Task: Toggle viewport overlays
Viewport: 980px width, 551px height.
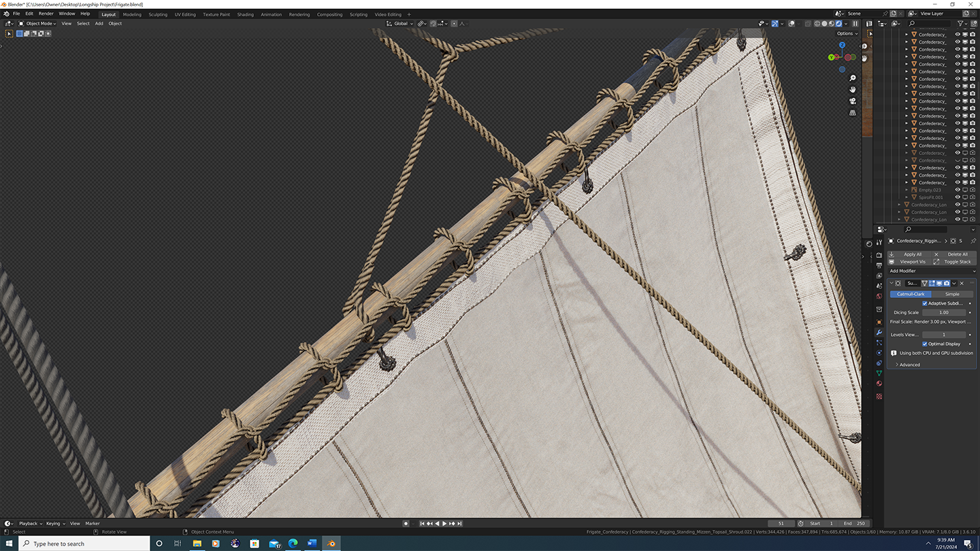Action: point(791,24)
